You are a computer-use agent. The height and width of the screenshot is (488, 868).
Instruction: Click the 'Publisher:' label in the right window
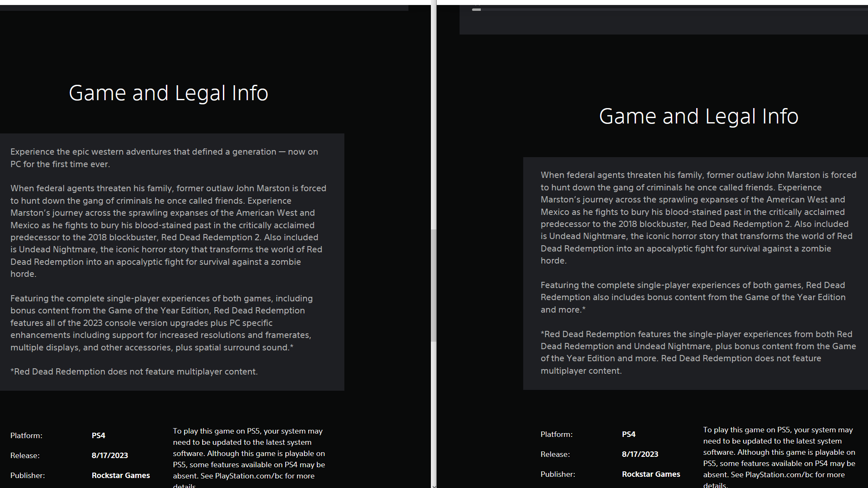pos(558,474)
